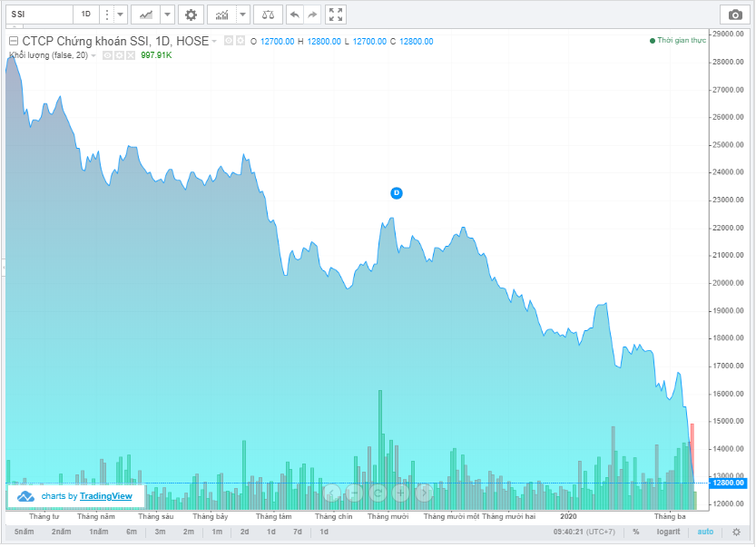Click the Tháng ba axis label

click(670, 517)
